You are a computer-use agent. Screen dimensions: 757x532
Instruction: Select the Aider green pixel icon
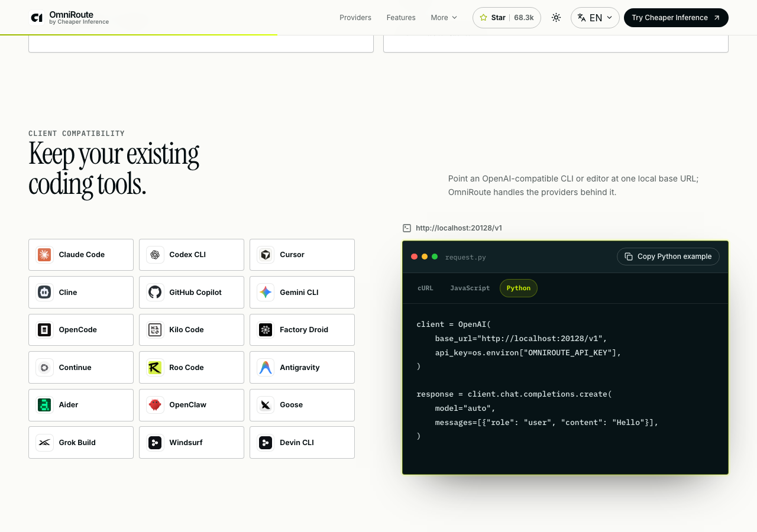pos(44,405)
